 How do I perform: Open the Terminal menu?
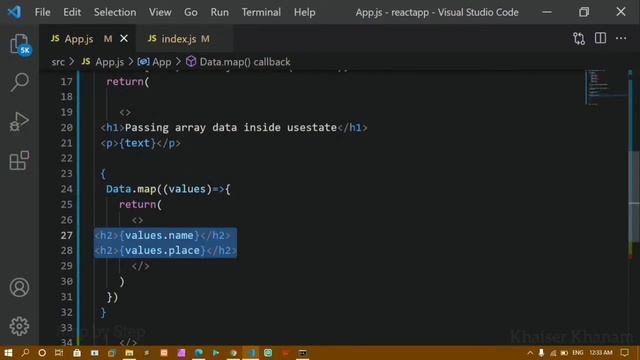(261, 12)
